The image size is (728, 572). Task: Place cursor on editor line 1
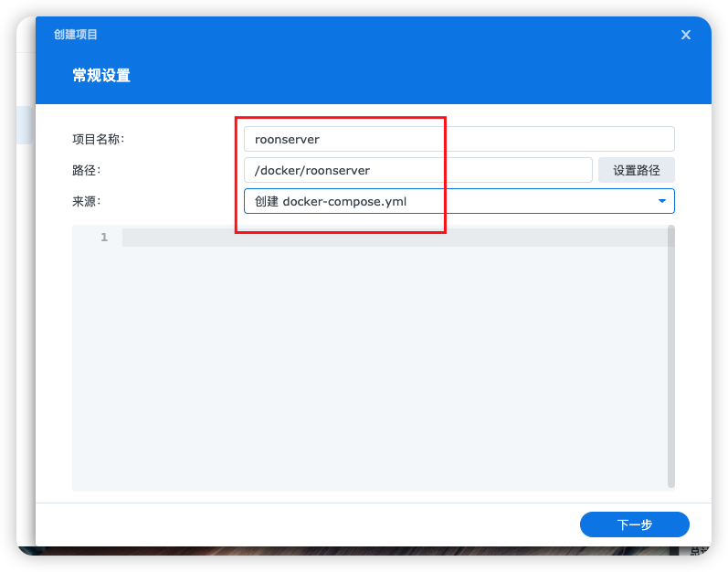pos(393,238)
